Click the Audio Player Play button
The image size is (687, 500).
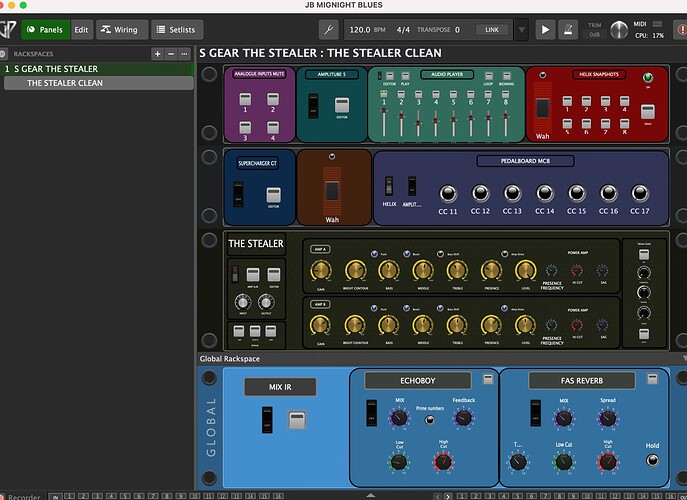pyautogui.click(x=405, y=76)
